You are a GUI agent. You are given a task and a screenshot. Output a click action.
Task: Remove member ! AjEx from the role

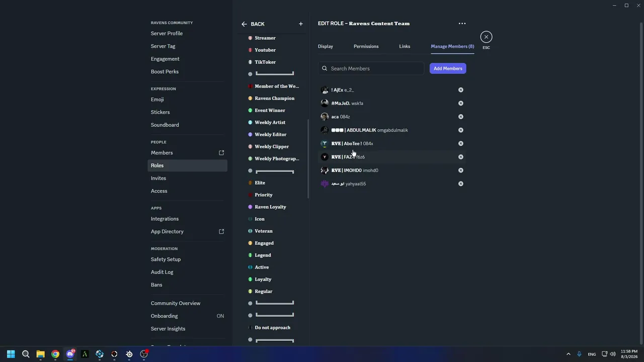coord(460,90)
